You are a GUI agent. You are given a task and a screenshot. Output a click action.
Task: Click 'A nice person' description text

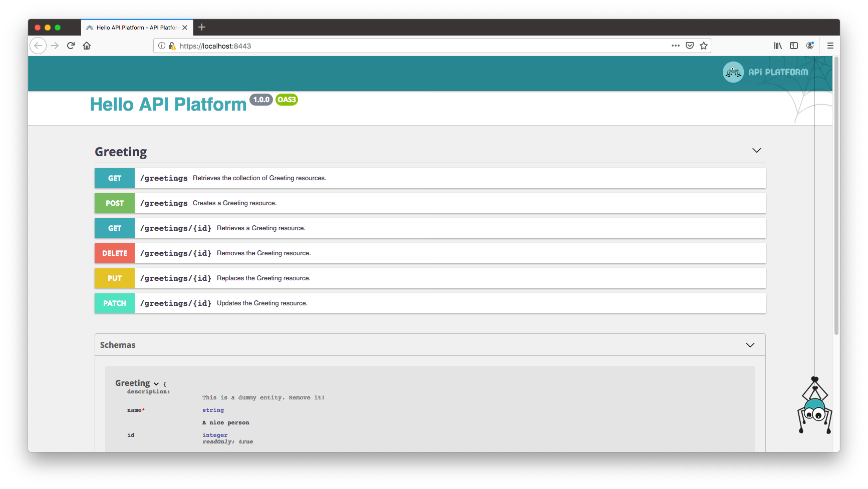pyautogui.click(x=225, y=422)
